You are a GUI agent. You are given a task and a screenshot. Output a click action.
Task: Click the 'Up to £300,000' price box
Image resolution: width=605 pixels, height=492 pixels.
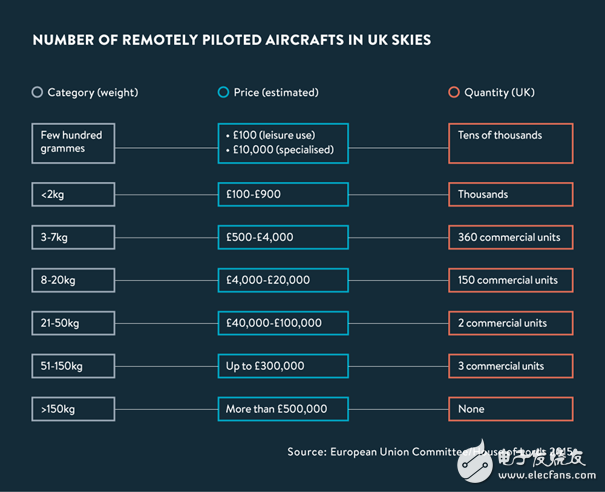coord(283,366)
